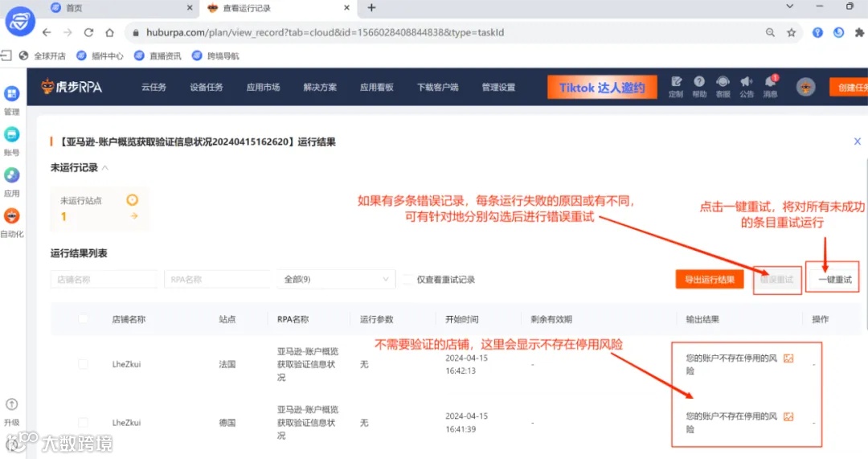This screenshot has width=868, height=459.
Task: Click the 德国 site cell
Action: click(x=227, y=423)
